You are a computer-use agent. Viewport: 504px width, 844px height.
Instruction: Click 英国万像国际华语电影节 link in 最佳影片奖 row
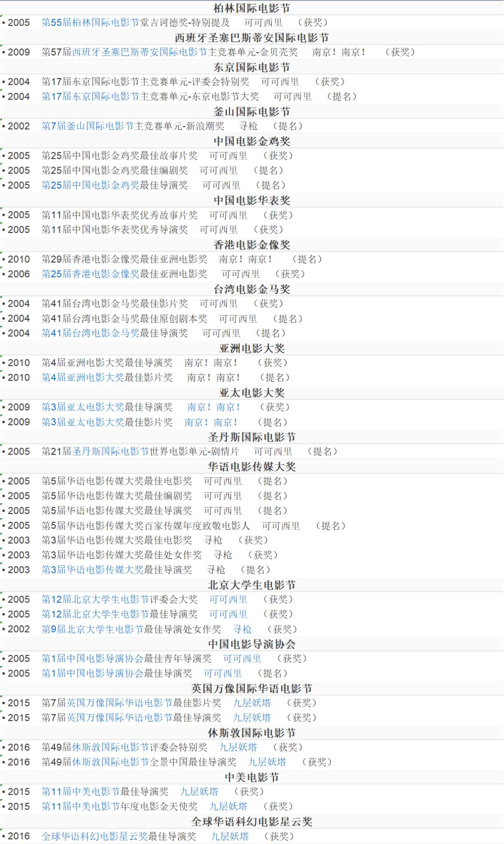[x=120, y=703]
